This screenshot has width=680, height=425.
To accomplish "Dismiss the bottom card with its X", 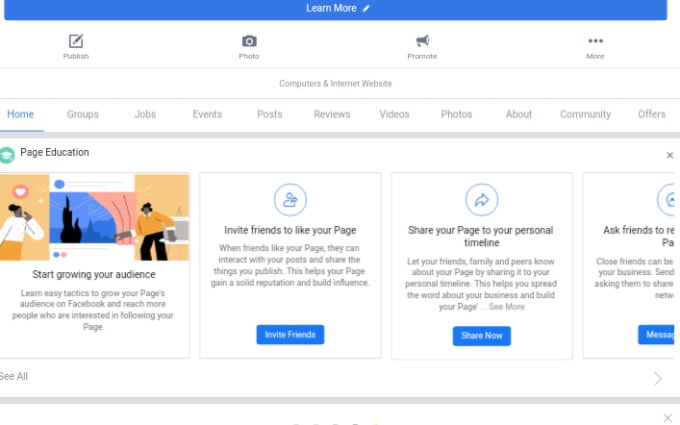I will [668, 418].
